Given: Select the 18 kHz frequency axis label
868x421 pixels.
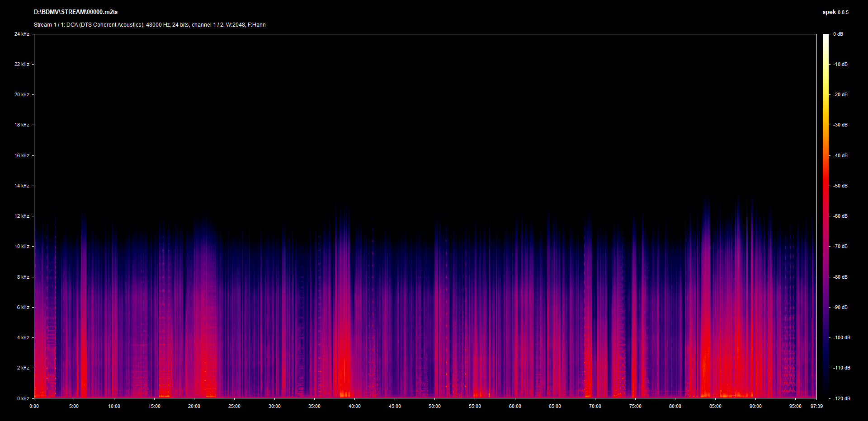Looking at the screenshot, I should [x=22, y=125].
